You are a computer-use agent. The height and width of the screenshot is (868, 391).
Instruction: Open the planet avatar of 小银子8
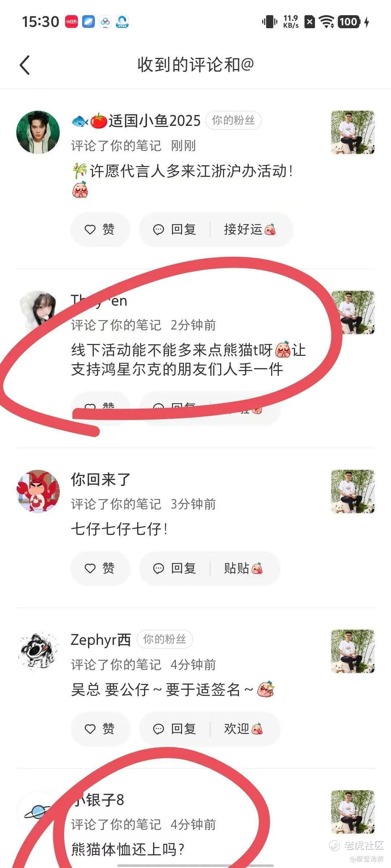tap(38, 812)
